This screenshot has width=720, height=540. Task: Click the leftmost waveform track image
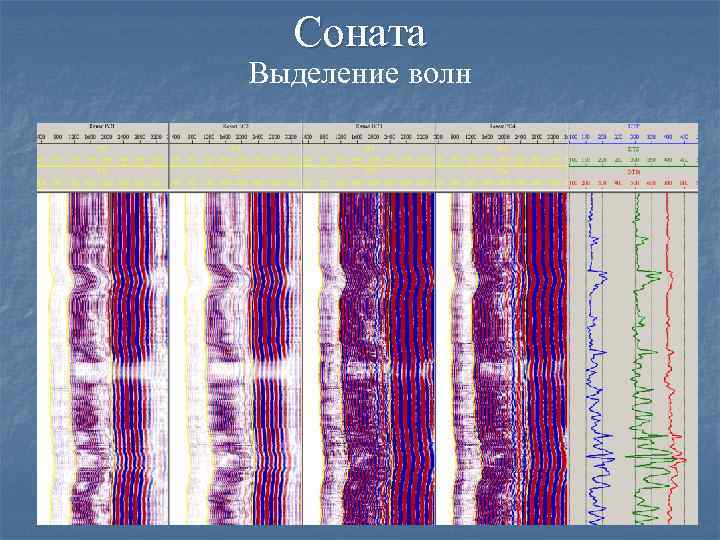click(103, 359)
